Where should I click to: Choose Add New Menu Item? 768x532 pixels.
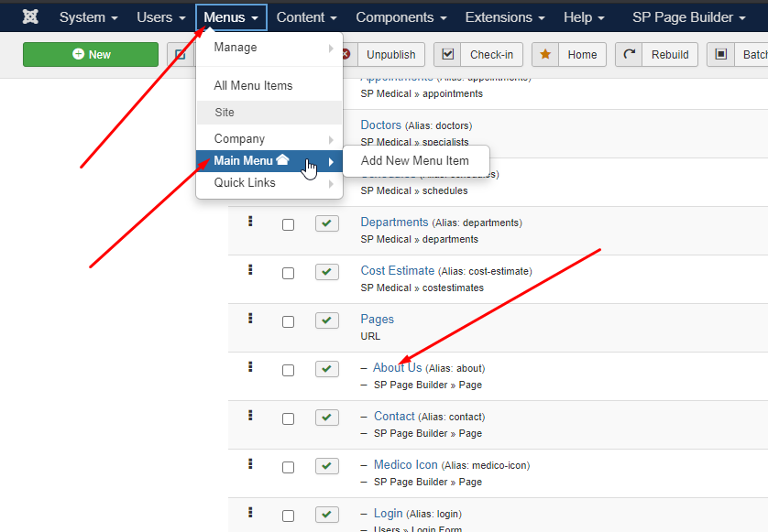coord(415,160)
